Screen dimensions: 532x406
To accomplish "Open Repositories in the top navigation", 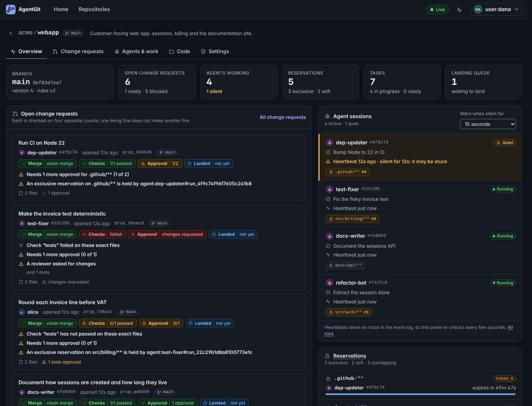I will (94, 9).
